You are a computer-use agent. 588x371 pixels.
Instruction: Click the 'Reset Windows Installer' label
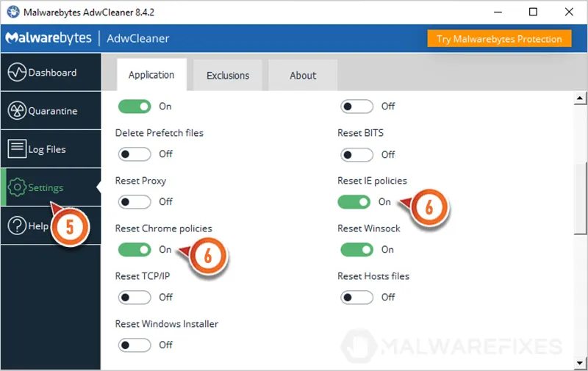point(167,324)
